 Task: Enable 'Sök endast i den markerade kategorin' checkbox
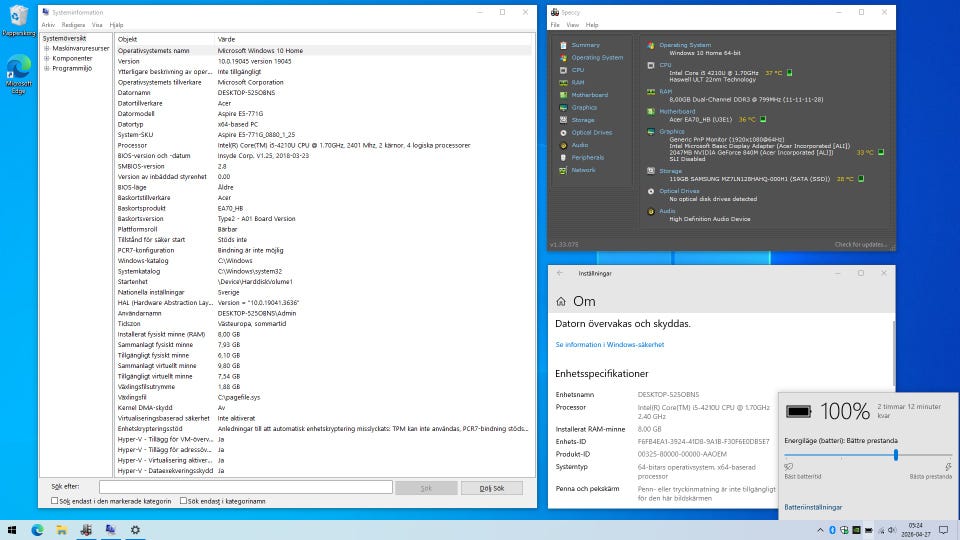pyautogui.click(x=54, y=501)
